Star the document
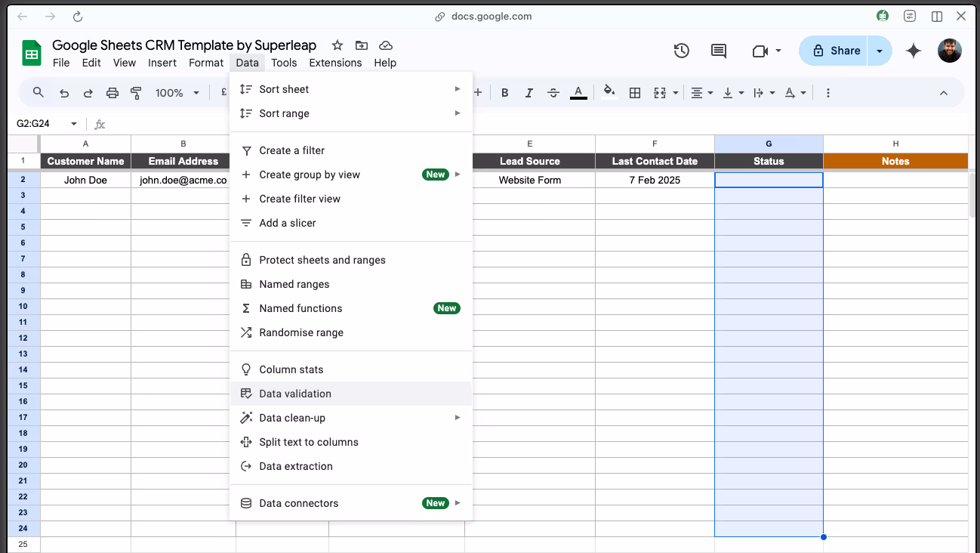 tap(337, 45)
